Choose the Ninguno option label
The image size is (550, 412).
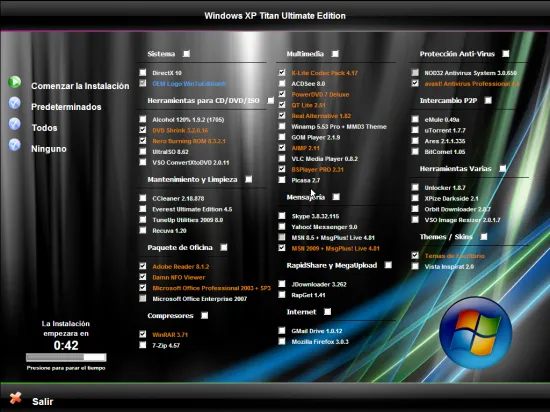click(x=49, y=149)
